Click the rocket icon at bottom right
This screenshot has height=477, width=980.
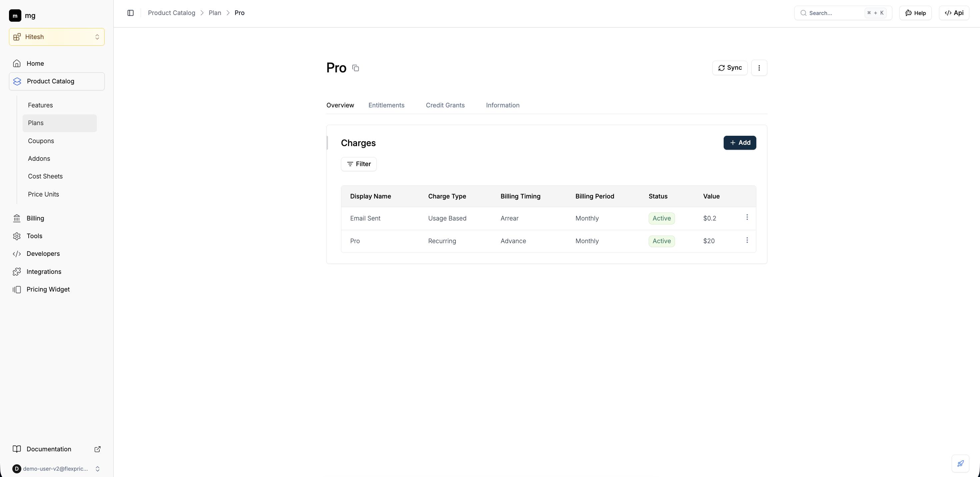pyautogui.click(x=960, y=463)
